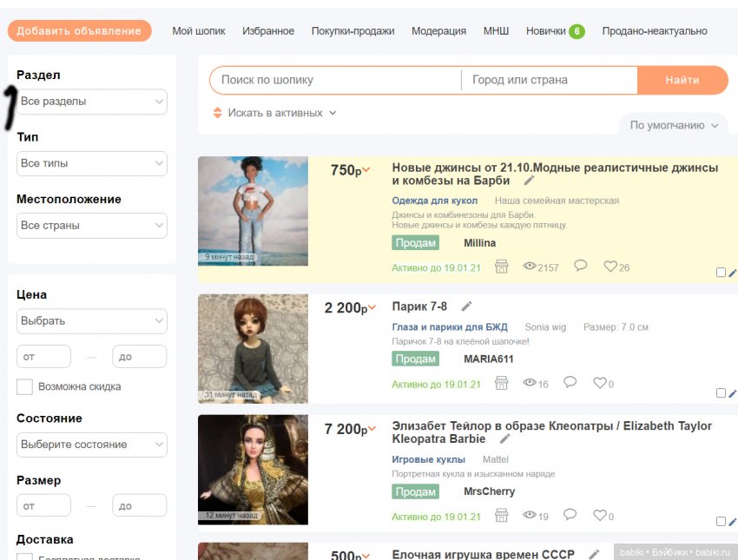
Task: Open the Выберите состояние condition dropdown
Action: click(x=91, y=445)
